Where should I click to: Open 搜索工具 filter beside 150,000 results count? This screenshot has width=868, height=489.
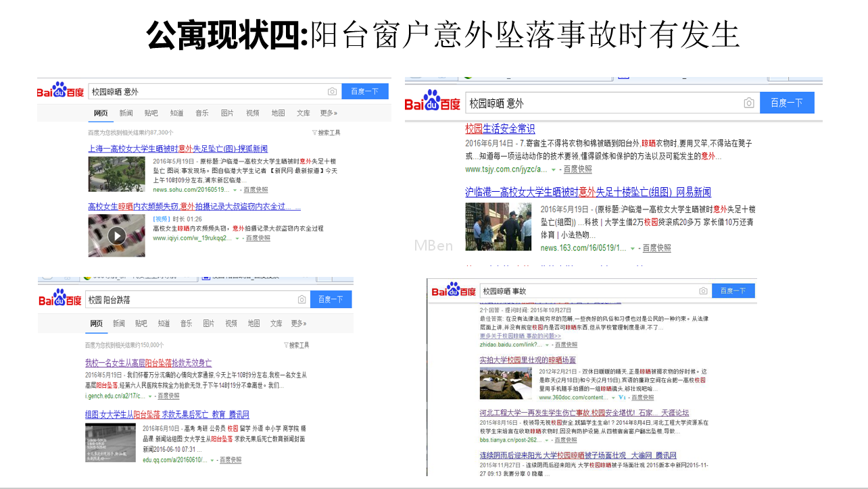(296, 345)
